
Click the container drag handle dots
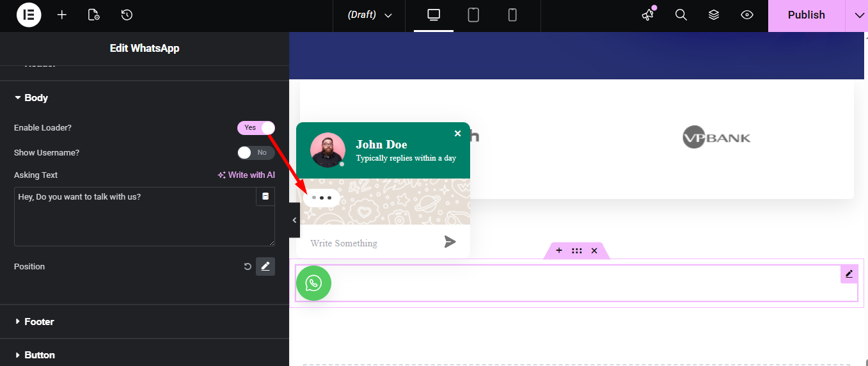[x=577, y=251]
